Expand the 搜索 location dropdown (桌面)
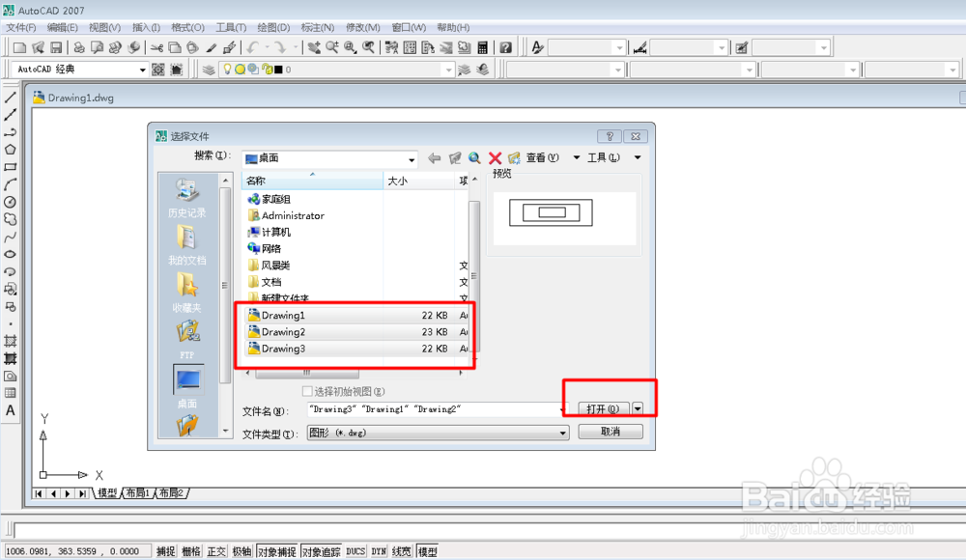The height and width of the screenshot is (560, 966). pyautogui.click(x=412, y=159)
